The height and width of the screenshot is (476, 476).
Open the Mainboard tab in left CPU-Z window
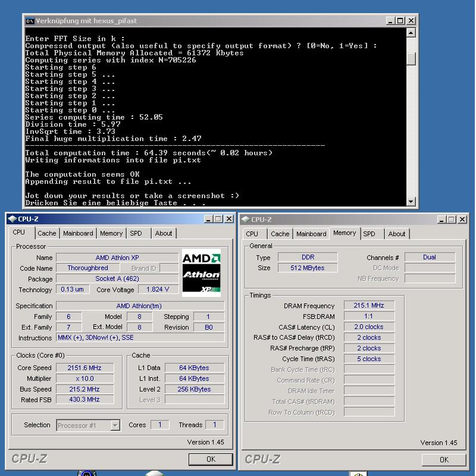(x=78, y=233)
